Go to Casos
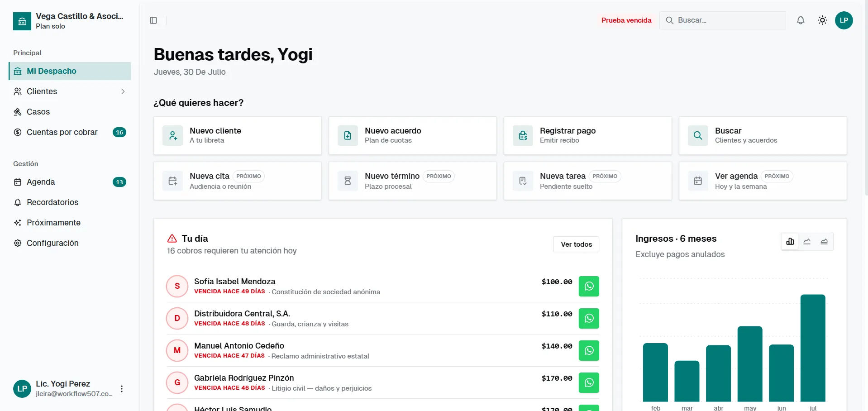 click(70, 112)
